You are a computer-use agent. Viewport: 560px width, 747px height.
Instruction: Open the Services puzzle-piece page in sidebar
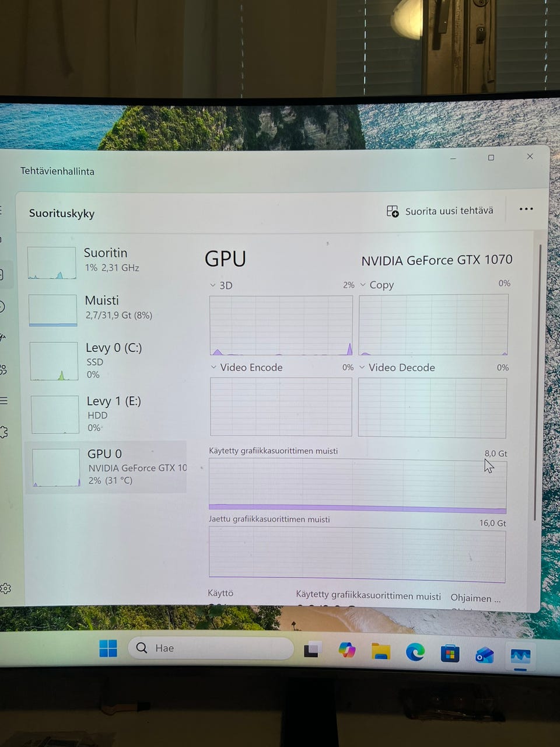coord(3,432)
